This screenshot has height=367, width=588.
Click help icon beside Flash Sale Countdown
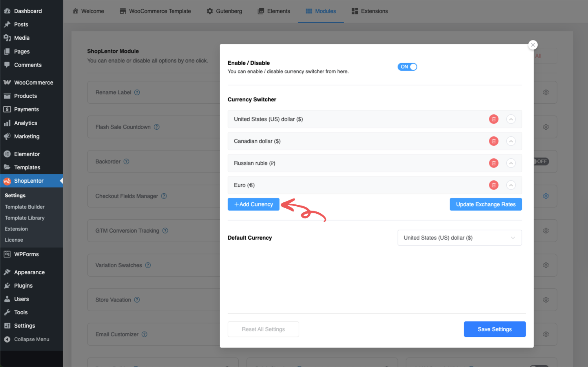click(157, 127)
